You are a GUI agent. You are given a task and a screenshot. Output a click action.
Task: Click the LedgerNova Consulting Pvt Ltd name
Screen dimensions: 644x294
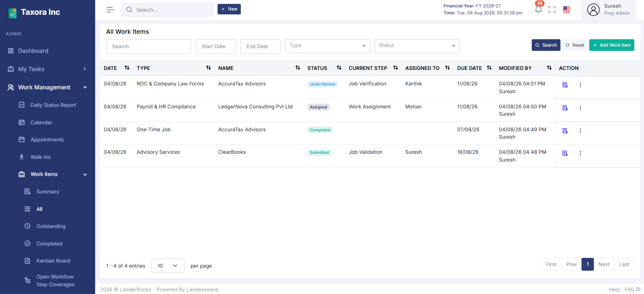(x=255, y=106)
